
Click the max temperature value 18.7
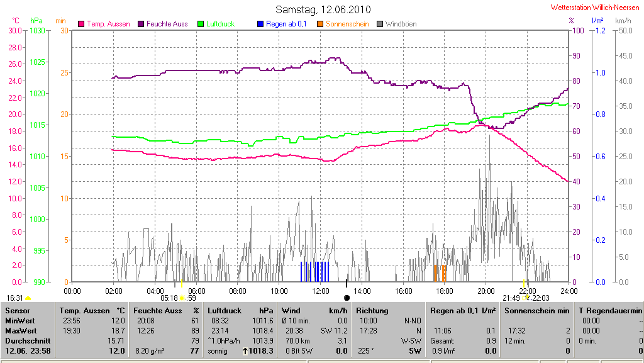(118, 330)
